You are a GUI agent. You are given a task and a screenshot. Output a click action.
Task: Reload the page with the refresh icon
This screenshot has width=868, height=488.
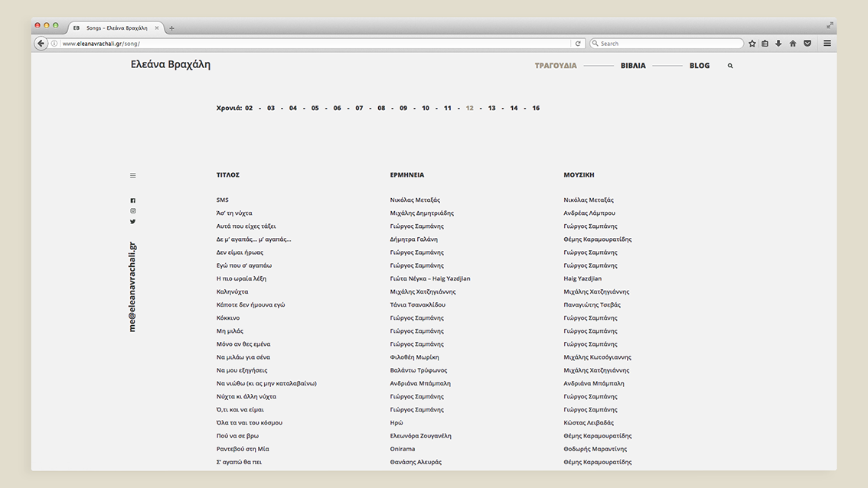tap(578, 44)
